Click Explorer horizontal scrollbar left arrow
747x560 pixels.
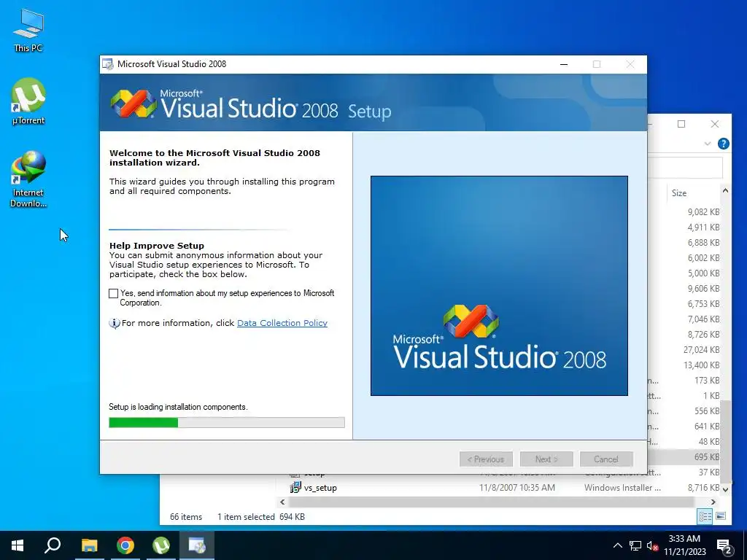point(282,502)
